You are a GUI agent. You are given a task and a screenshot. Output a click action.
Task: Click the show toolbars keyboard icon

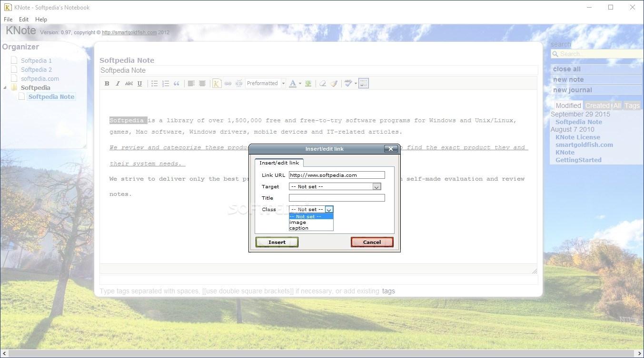click(x=364, y=84)
